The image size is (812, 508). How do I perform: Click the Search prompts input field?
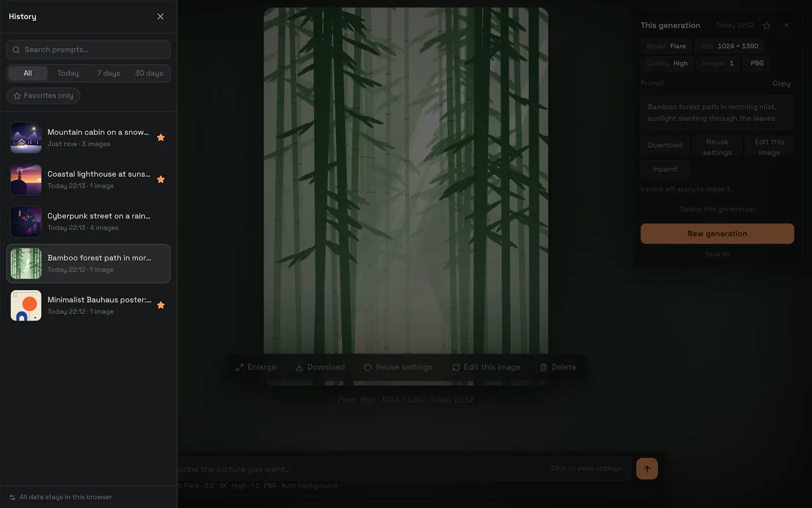88,50
